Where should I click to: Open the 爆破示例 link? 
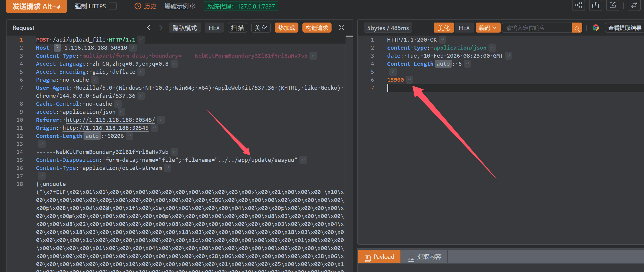(x=177, y=6)
